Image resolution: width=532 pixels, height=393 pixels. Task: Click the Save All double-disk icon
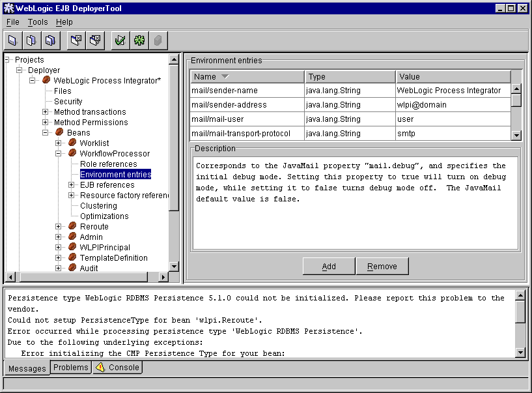coord(50,40)
